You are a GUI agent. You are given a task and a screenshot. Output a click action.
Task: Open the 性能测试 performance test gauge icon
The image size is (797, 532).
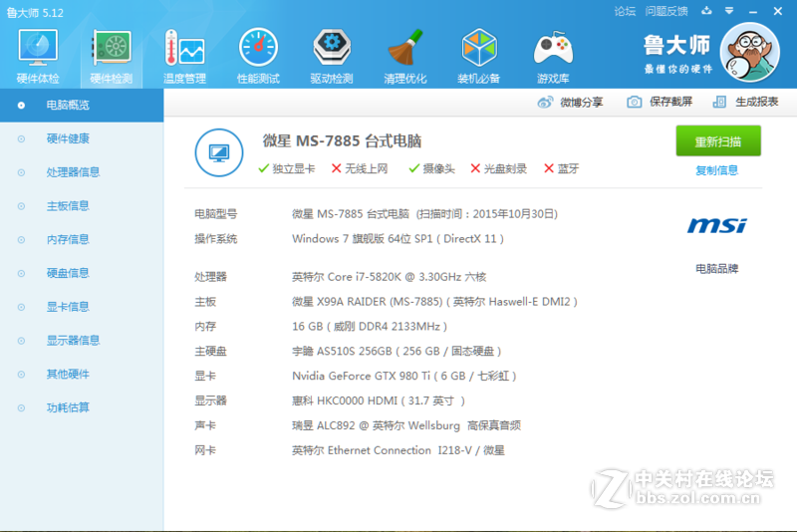pyautogui.click(x=258, y=55)
